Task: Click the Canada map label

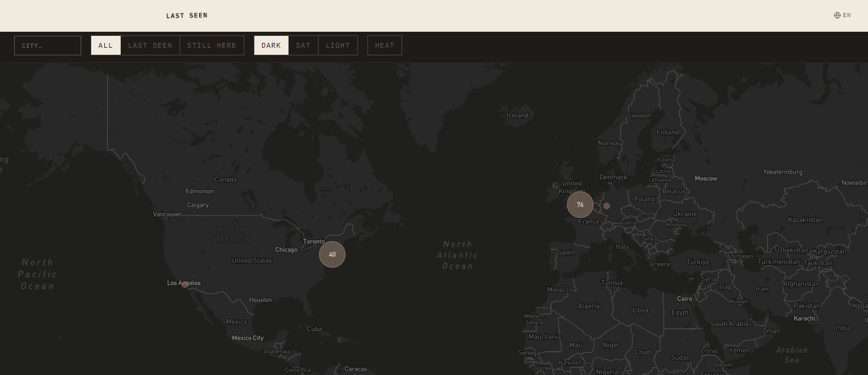Action: pos(226,179)
